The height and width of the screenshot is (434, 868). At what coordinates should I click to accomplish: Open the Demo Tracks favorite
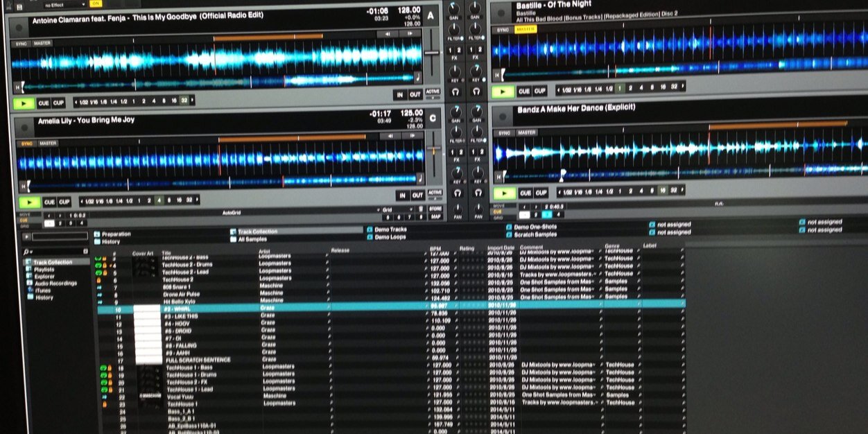[386, 229]
